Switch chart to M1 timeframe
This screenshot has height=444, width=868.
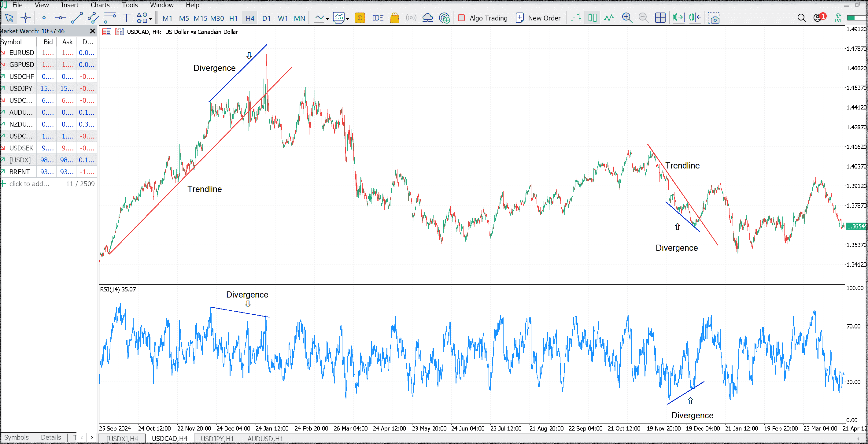(167, 18)
